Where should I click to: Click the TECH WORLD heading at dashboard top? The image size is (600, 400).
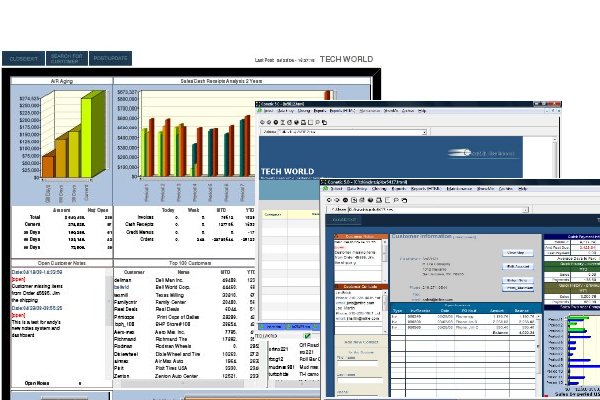[346, 59]
